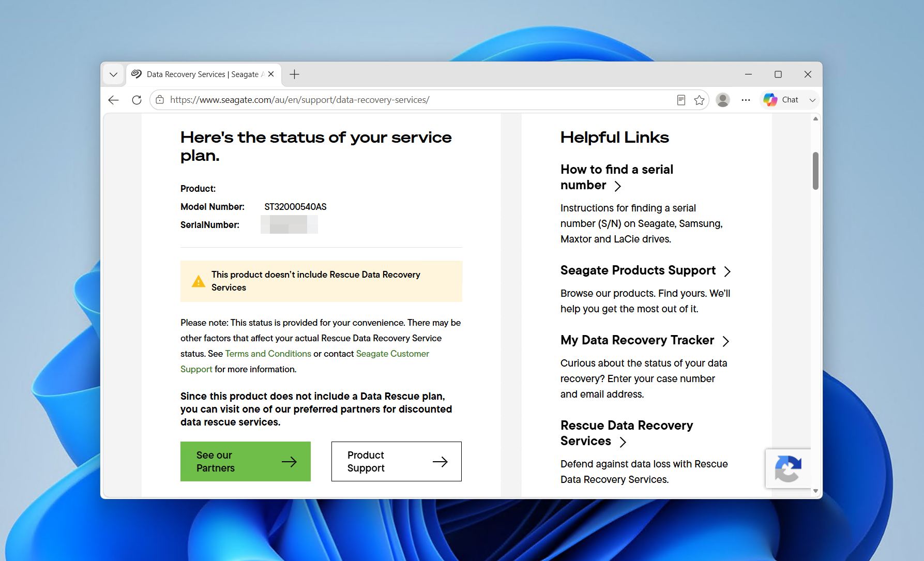
Task: Click arrow next to My Data Recovery Tracker
Action: pyautogui.click(x=725, y=341)
